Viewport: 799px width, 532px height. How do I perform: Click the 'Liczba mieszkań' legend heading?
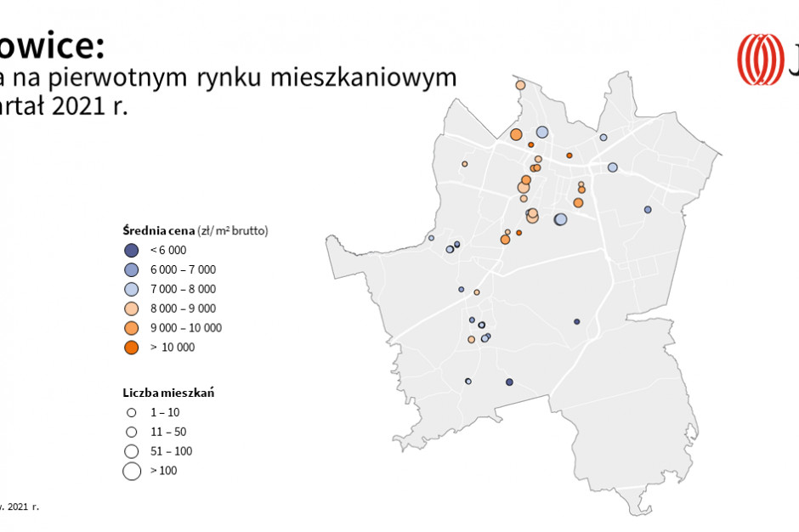pyautogui.click(x=168, y=393)
